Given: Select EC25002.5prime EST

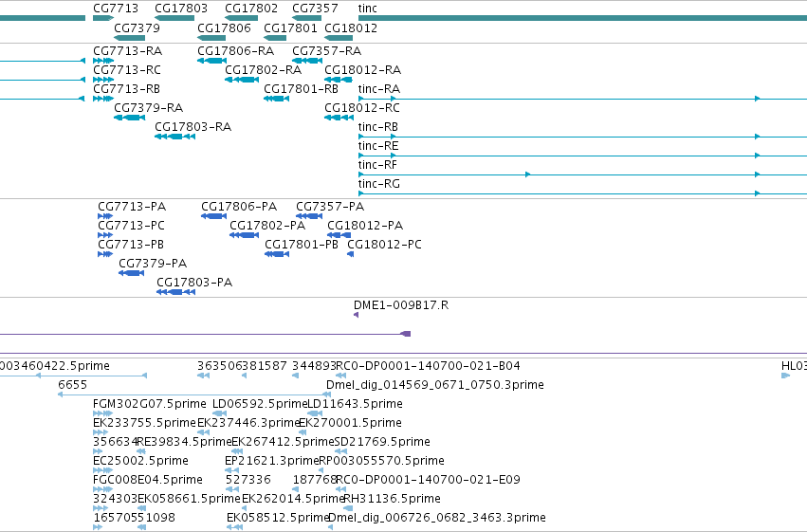Looking at the screenshot, I should (140, 462).
